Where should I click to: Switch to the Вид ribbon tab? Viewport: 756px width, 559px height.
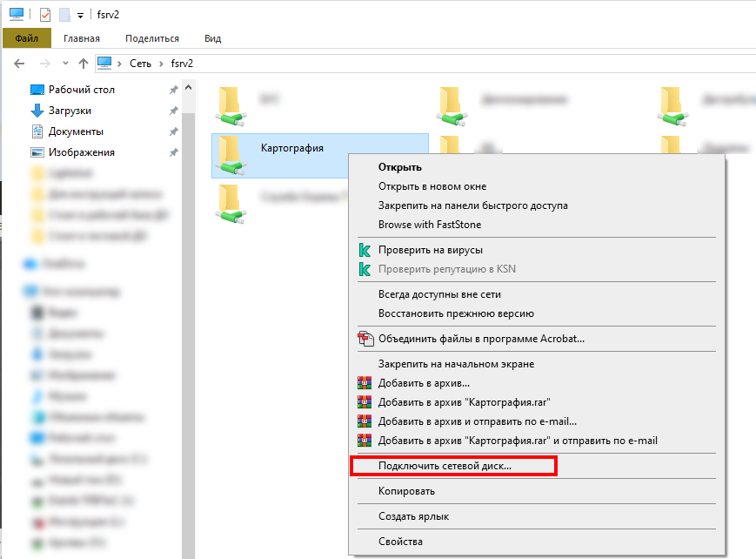pyautogui.click(x=212, y=38)
